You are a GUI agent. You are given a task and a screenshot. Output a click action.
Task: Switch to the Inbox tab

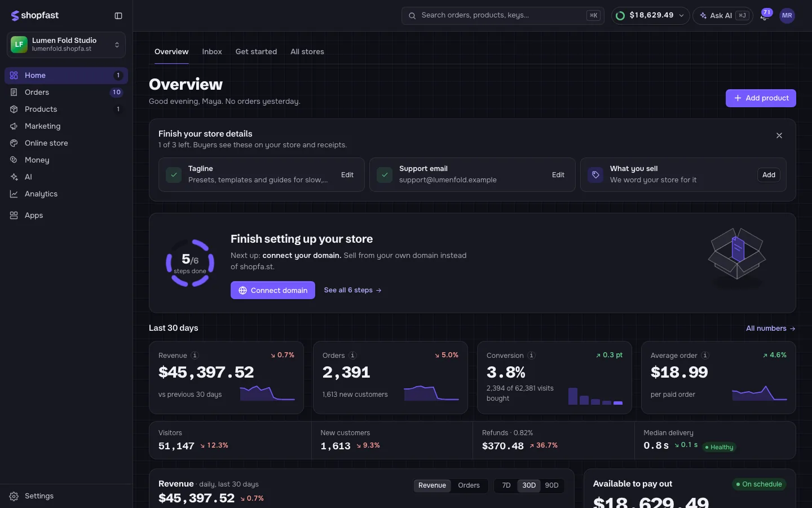coord(212,52)
